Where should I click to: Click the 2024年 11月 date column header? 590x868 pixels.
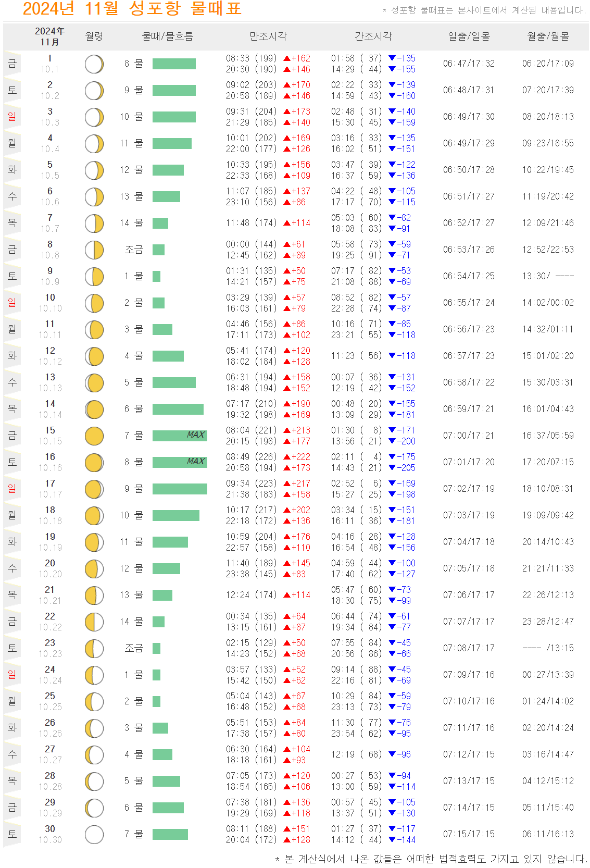(x=49, y=36)
